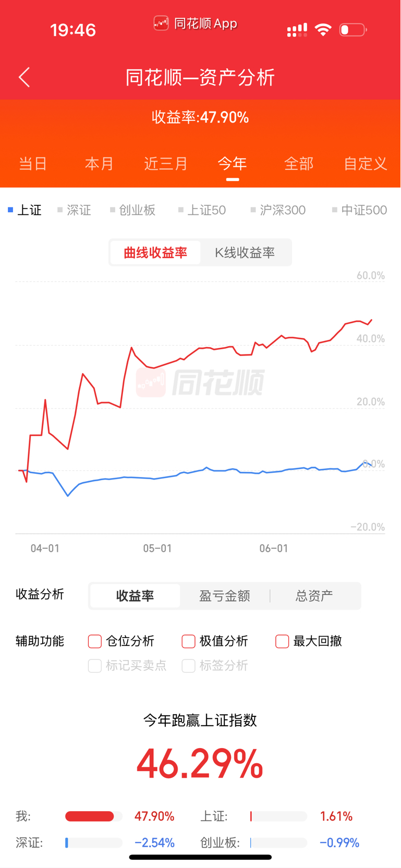Image resolution: width=401 pixels, height=868 pixels.
Task: Tap the back arrow icon
Action: tap(25, 77)
